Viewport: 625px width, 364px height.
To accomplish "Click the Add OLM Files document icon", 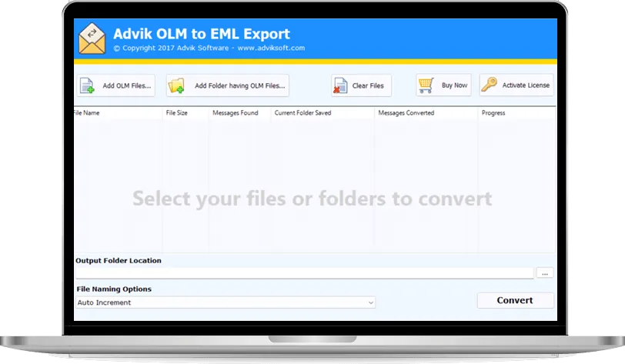I will click(x=87, y=85).
